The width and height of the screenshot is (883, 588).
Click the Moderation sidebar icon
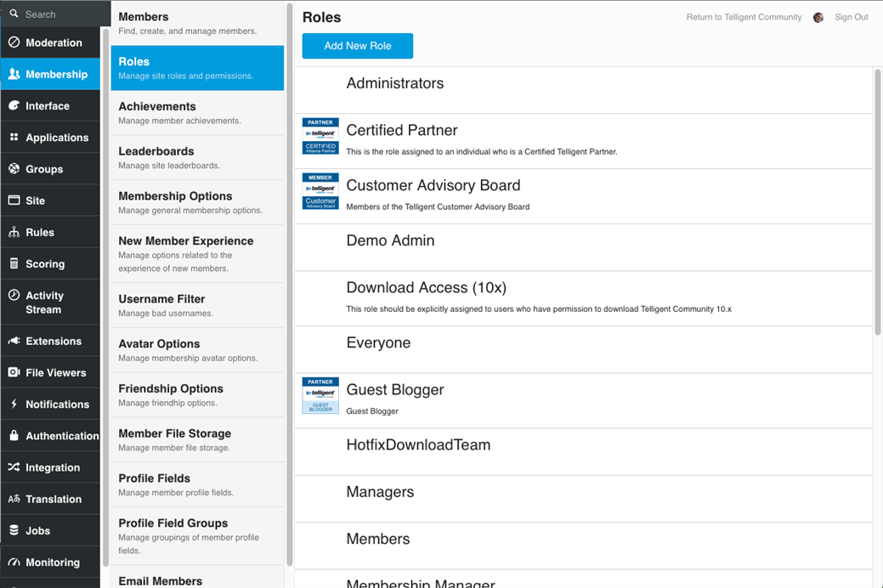(x=14, y=42)
